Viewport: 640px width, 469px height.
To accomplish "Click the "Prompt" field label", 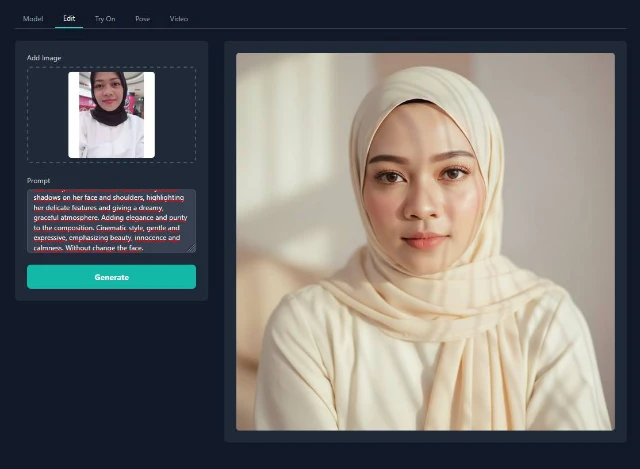I will click(x=39, y=180).
